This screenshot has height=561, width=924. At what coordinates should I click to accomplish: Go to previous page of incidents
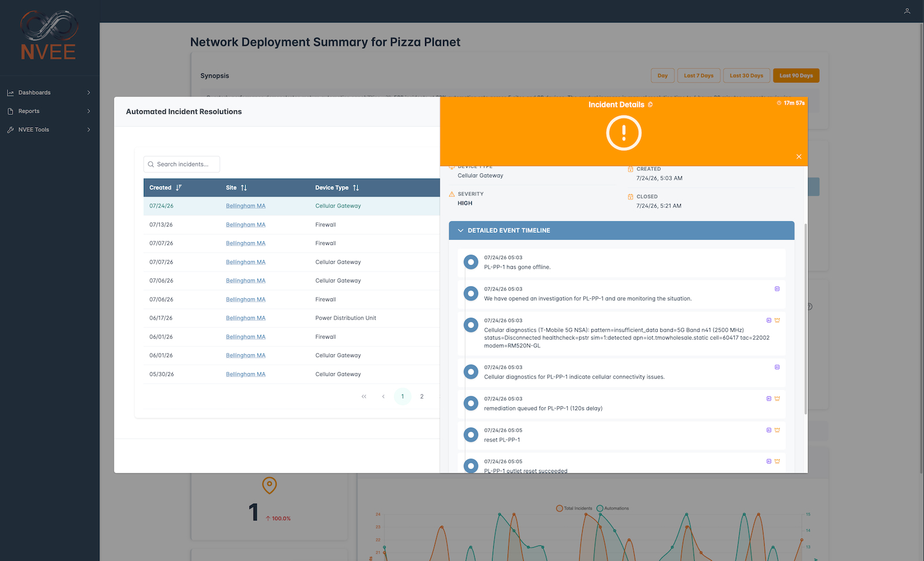point(383,396)
